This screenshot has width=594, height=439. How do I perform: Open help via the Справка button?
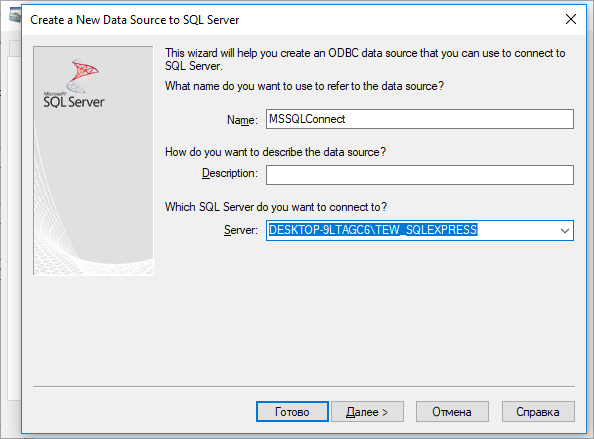click(538, 412)
